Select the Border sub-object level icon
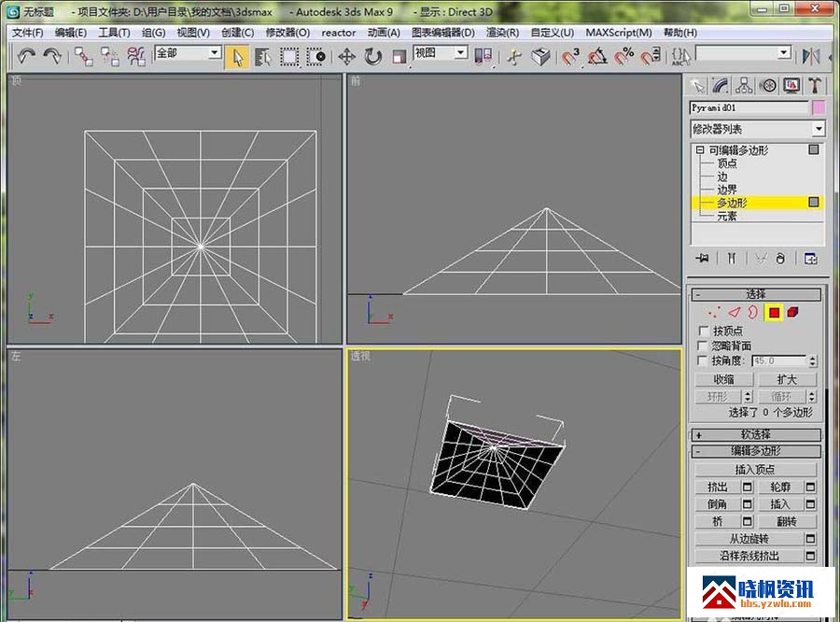This screenshot has width=840, height=622. [x=752, y=312]
